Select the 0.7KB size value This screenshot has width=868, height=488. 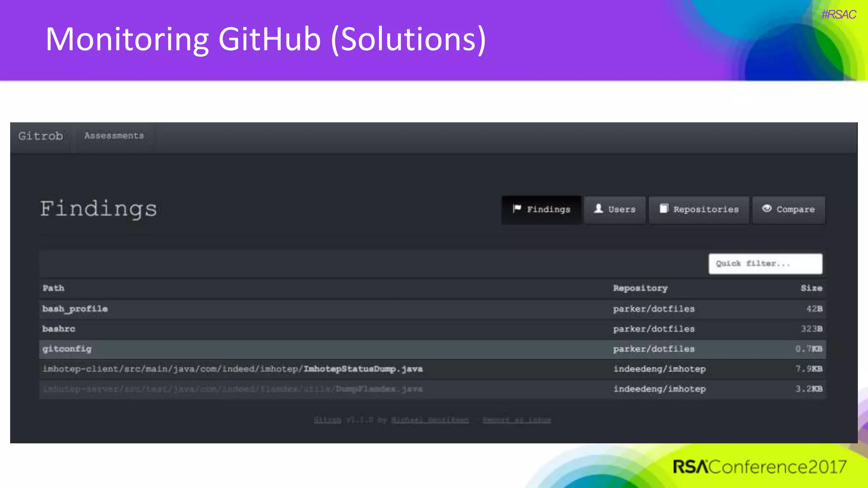(x=809, y=349)
